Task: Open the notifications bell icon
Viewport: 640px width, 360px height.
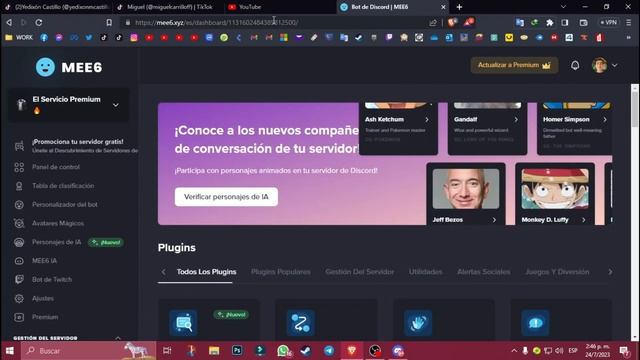Action: click(x=575, y=65)
